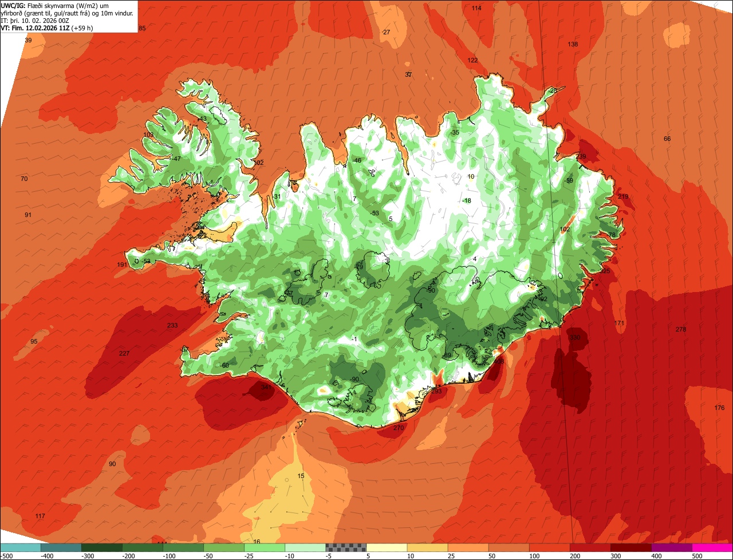This screenshot has width=733, height=560.
Task: Click the '500' legend label
Action: (x=697, y=555)
